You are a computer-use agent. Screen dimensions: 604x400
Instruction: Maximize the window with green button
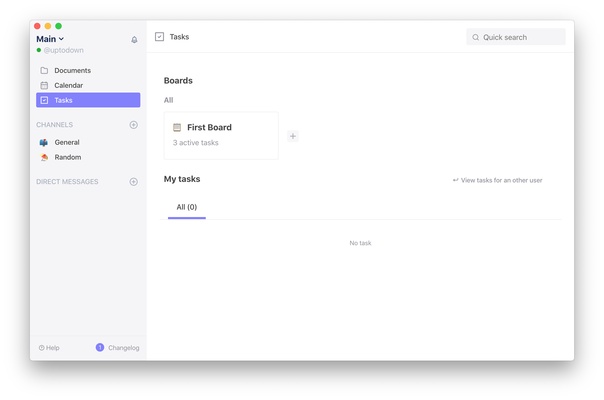tap(59, 26)
